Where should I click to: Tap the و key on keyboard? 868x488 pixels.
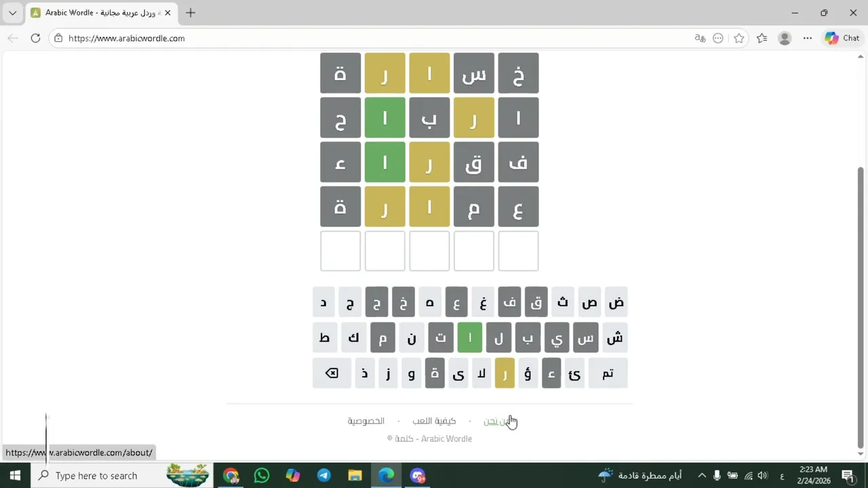[412, 373]
